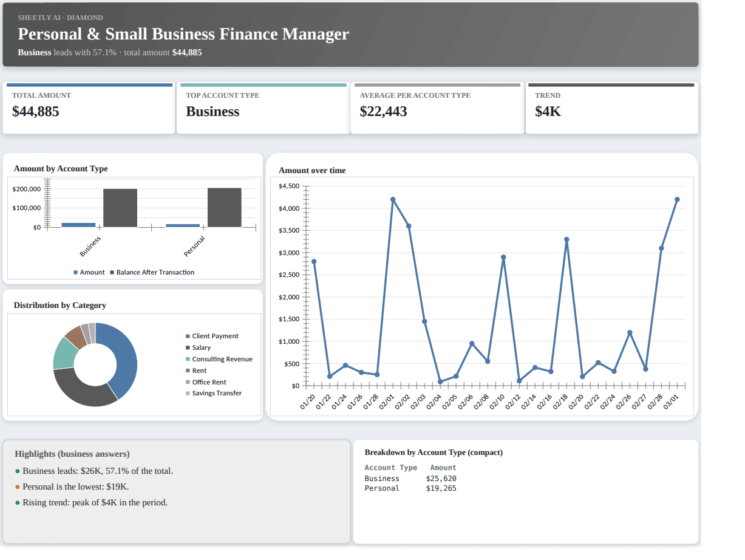Click the Business Amount bar

(x=78, y=225)
